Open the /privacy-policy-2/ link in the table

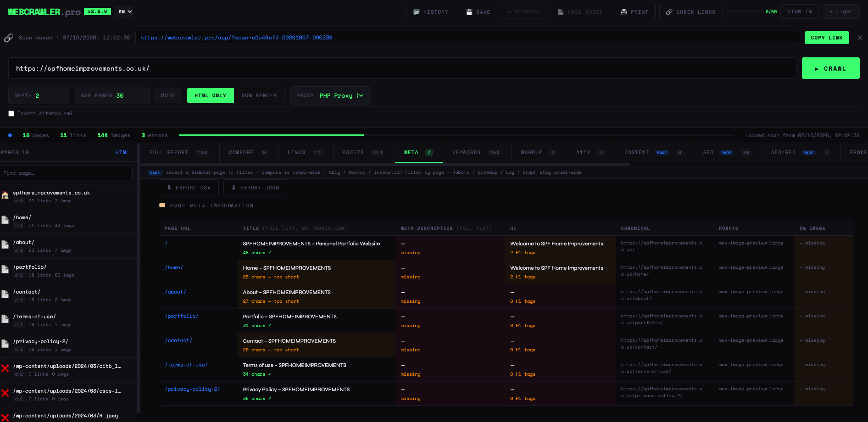(x=193, y=389)
